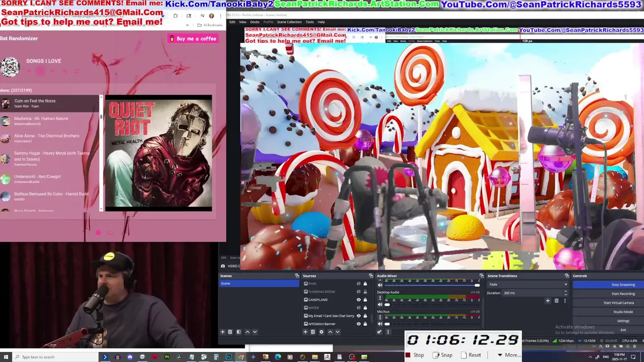Move source down arrow in Sources panel
The height and width of the screenshot is (362, 644).
tap(338, 332)
